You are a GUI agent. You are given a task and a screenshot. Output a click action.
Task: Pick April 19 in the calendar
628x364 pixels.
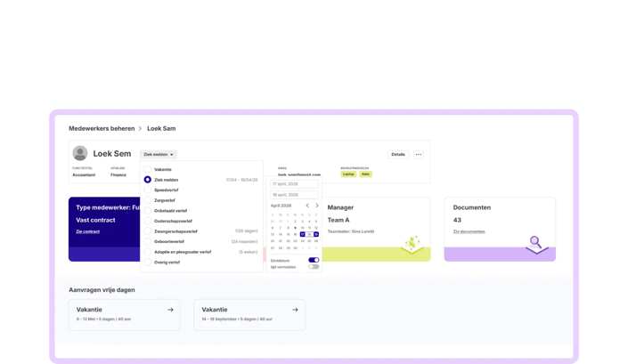pyautogui.click(x=316, y=234)
